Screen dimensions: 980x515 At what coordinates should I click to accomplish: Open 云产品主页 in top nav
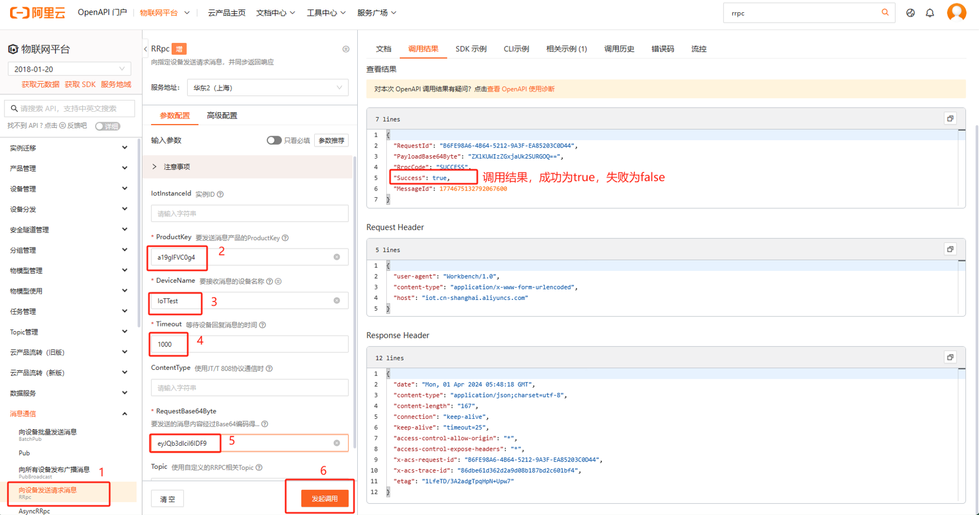[226, 12]
